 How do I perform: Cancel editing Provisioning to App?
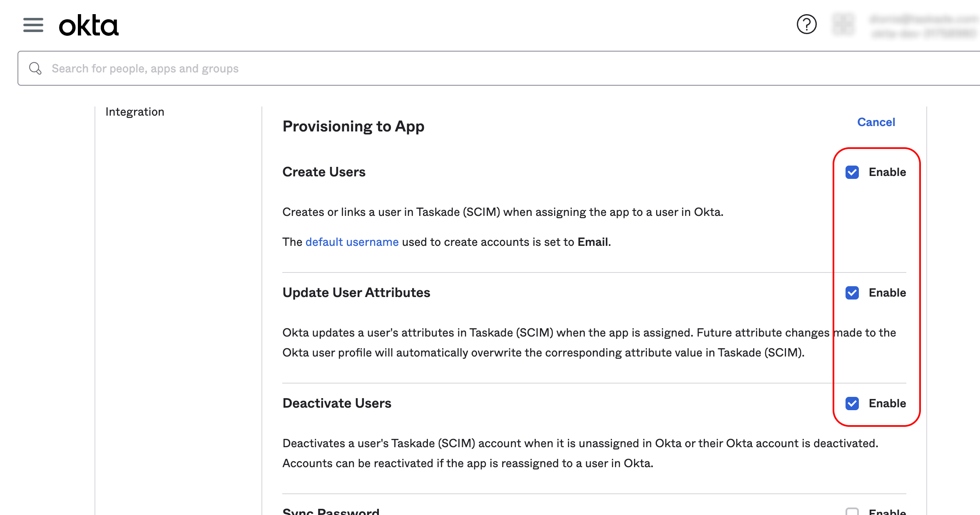876,122
